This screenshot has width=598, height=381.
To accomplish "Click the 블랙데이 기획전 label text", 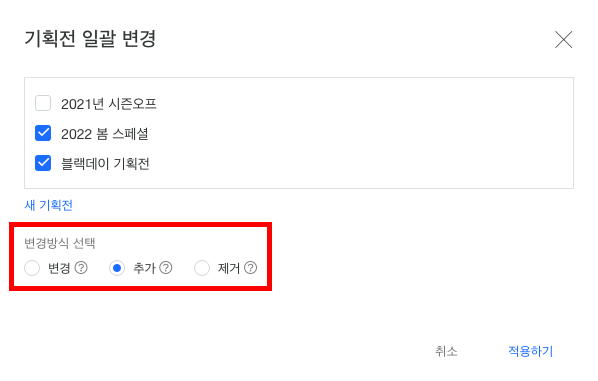I will 105,164.
